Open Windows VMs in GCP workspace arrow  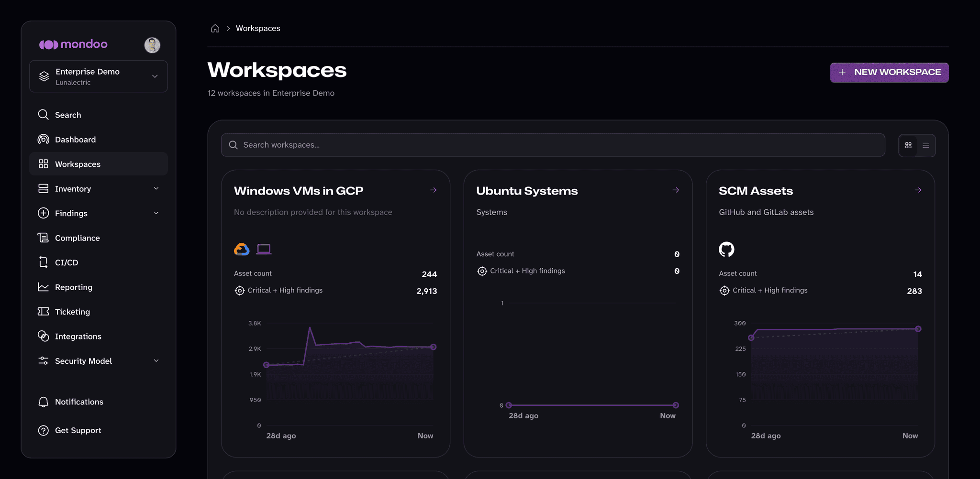tap(433, 190)
